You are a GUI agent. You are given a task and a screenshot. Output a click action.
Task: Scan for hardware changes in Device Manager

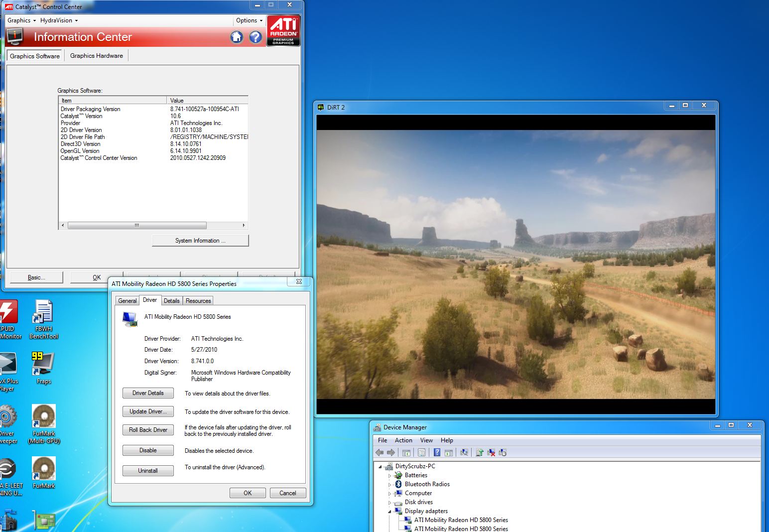[x=464, y=452]
